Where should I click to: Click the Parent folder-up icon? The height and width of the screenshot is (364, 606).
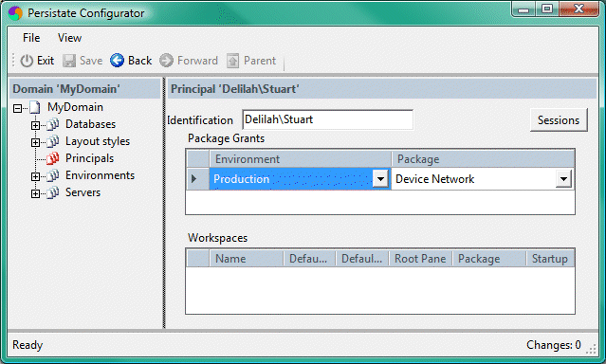(232, 61)
